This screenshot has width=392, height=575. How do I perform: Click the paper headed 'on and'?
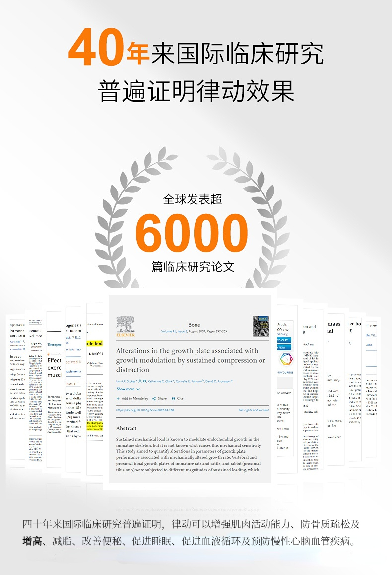[310, 327]
